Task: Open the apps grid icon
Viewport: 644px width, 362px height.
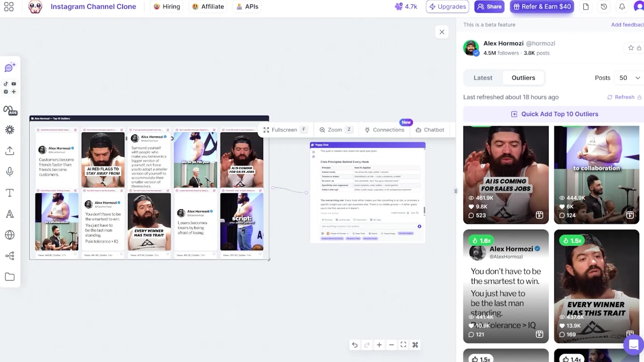Action: click(x=9, y=7)
